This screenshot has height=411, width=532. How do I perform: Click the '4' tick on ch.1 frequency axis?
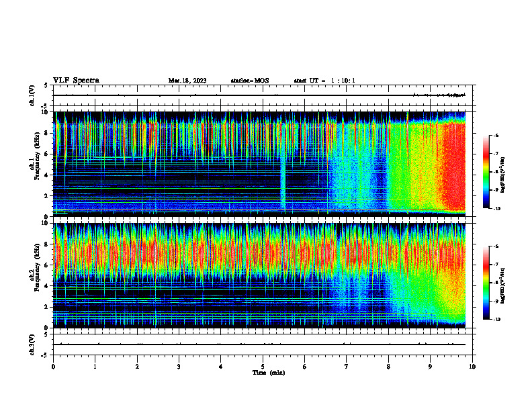pyautogui.click(x=46, y=175)
